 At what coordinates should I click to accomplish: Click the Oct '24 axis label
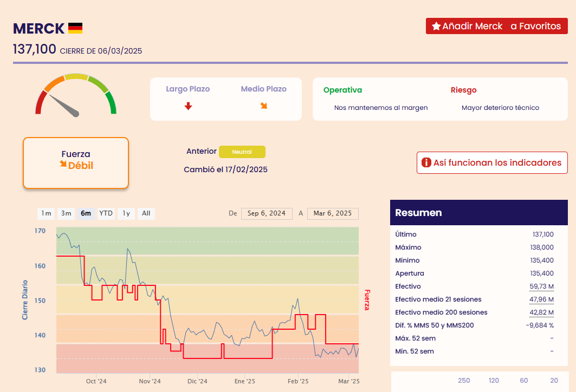tap(96, 381)
